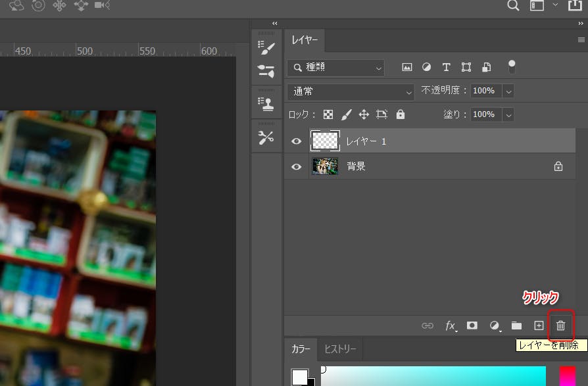Create a new layer group folder

click(x=516, y=326)
